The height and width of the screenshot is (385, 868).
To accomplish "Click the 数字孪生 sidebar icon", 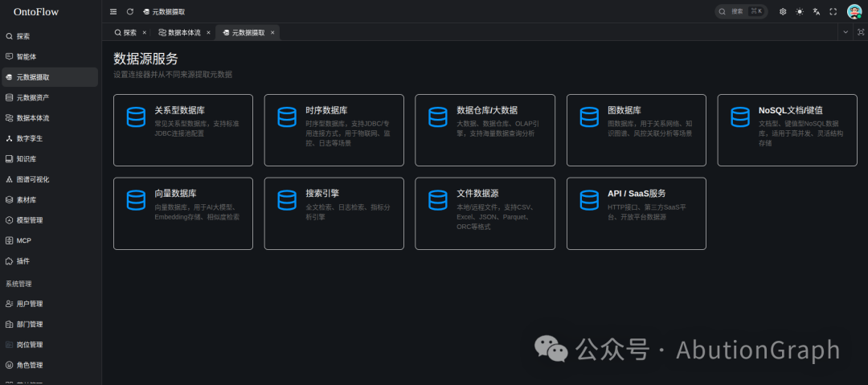I will coord(9,138).
